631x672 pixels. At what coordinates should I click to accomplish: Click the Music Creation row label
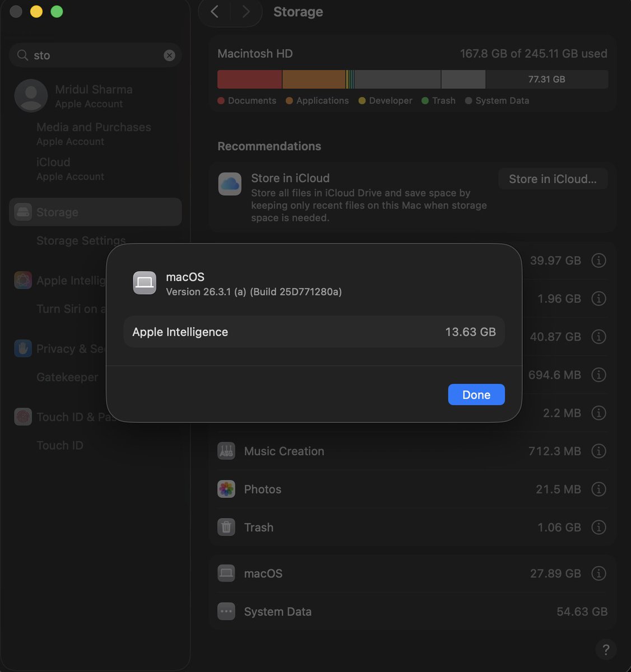pos(284,451)
